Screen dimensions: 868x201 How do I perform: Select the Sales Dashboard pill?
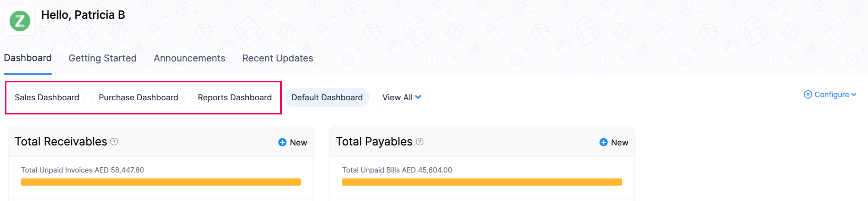pyautogui.click(x=47, y=98)
